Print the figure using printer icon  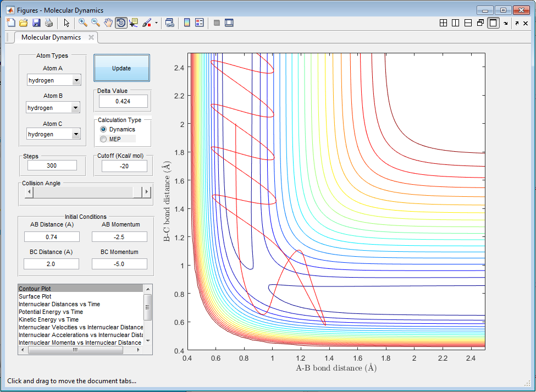pyautogui.click(x=49, y=23)
